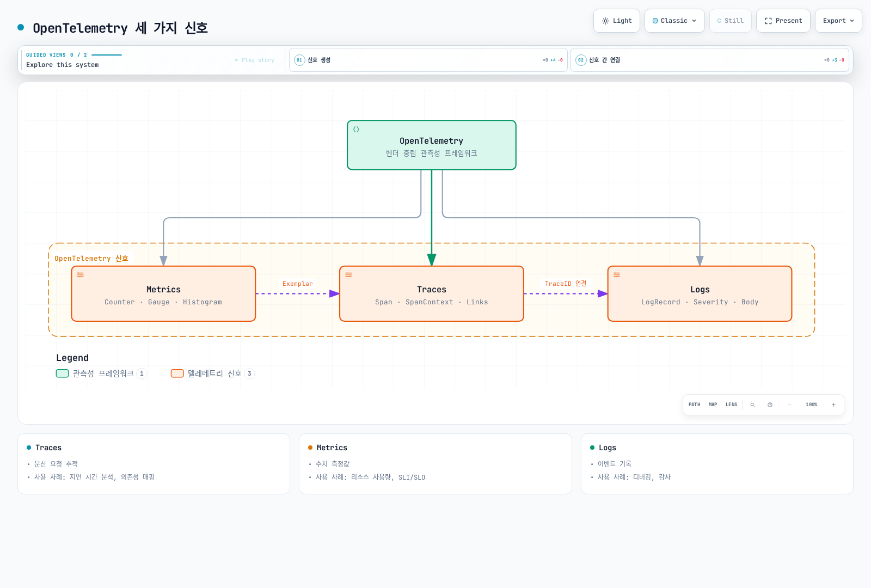This screenshot has width=871, height=588.
Task: Click the list icon on Logs node
Action: click(x=617, y=275)
